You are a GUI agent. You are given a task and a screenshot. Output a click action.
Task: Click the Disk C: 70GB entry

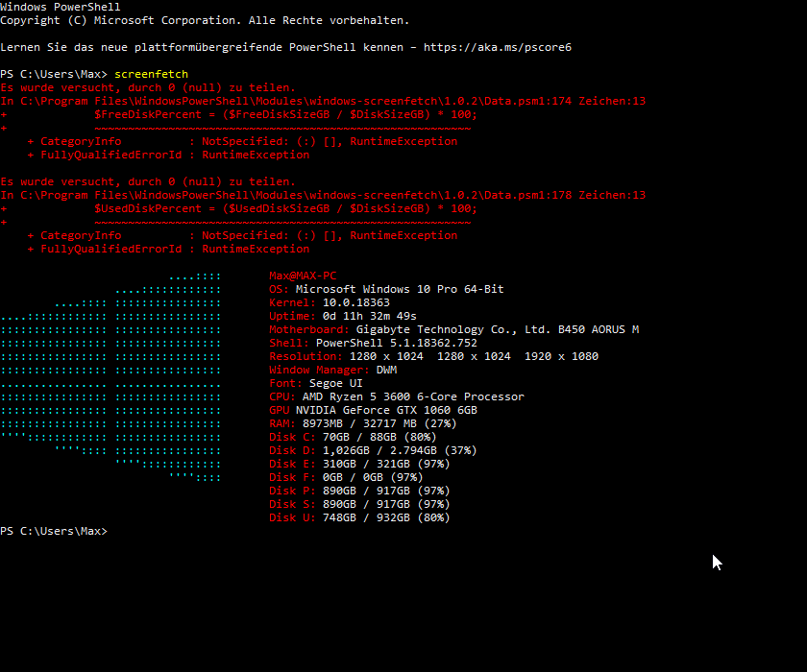click(353, 437)
